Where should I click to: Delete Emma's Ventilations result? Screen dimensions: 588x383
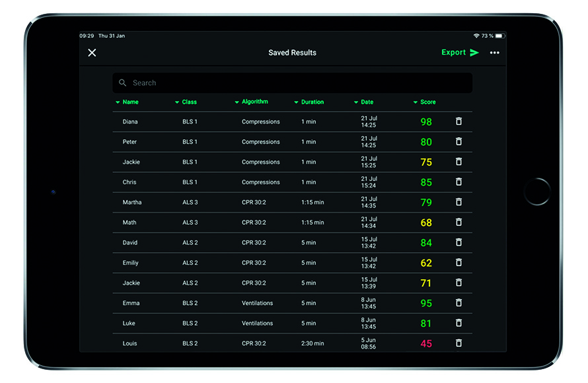[459, 302]
